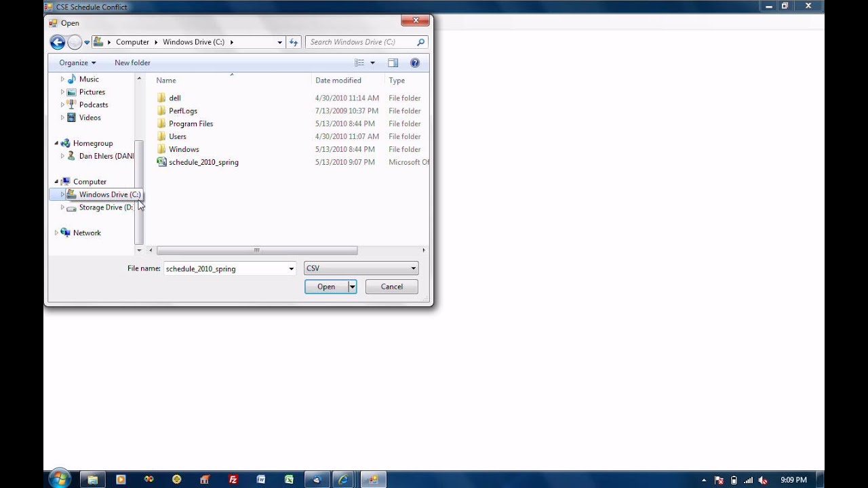Click the File name input box
The width and height of the screenshot is (868, 488).
225,268
